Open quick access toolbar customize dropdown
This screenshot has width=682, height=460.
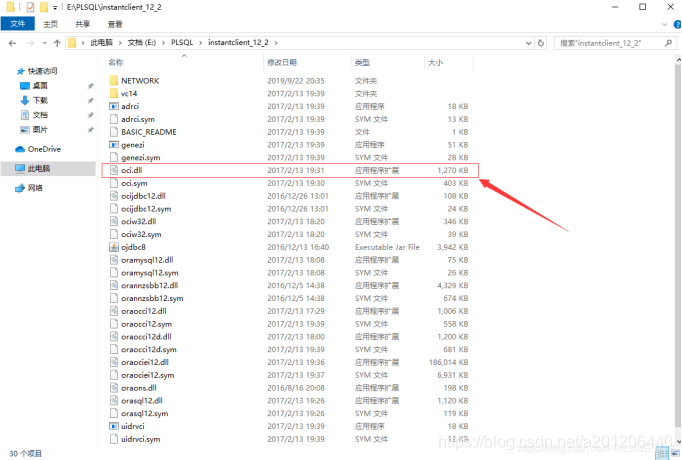[55, 7]
